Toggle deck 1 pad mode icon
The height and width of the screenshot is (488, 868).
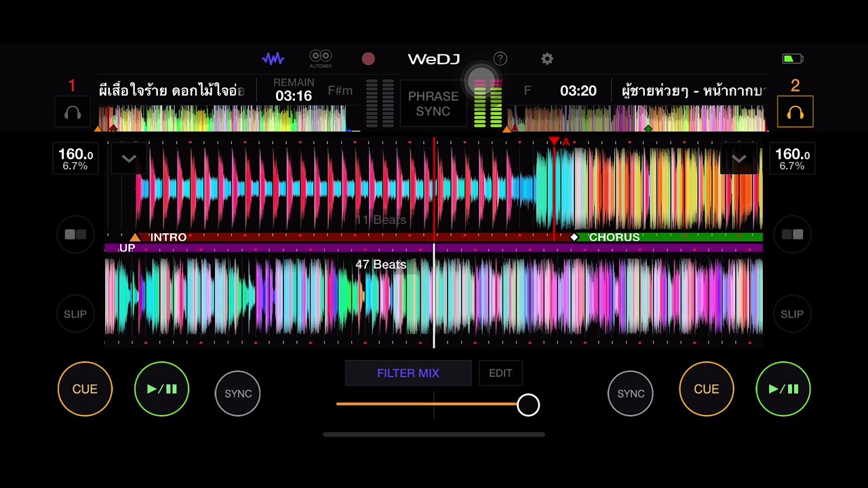point(75,235)
